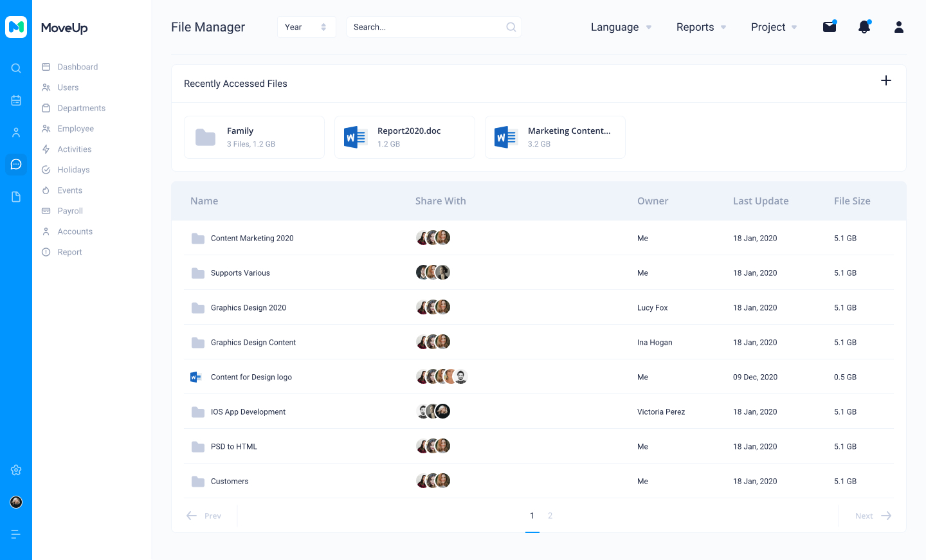Open Employee in the side menu
Viewport: 926px width, 560px height.
tap(68, 129)
